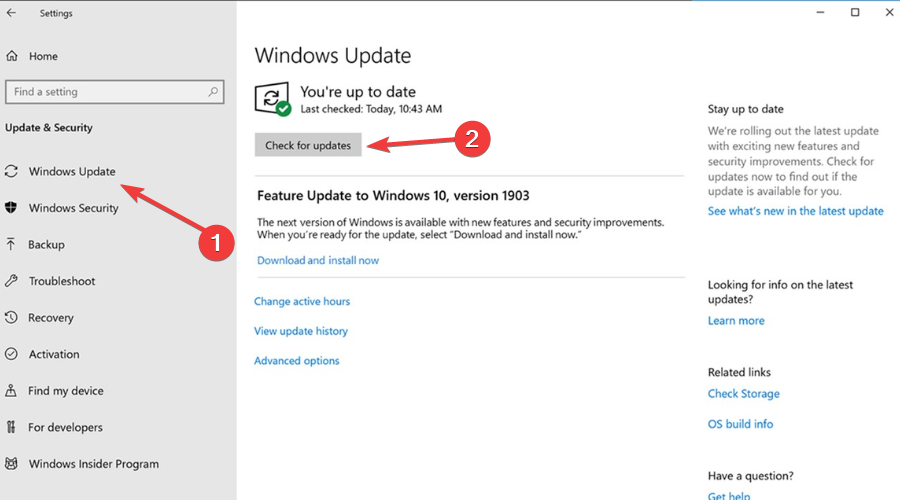900x500 pixels.
Task: Click the Stay up to date heading
Action: [745, 109]
